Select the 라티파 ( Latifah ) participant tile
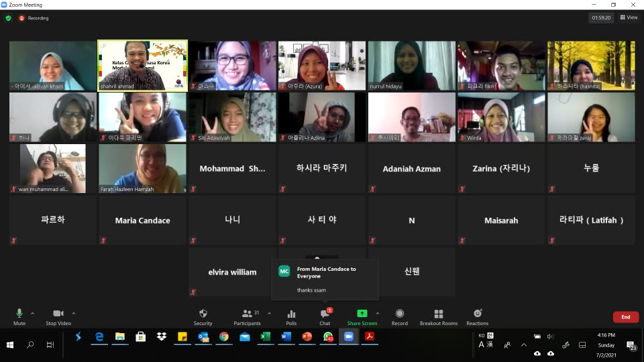 (591, 220)
